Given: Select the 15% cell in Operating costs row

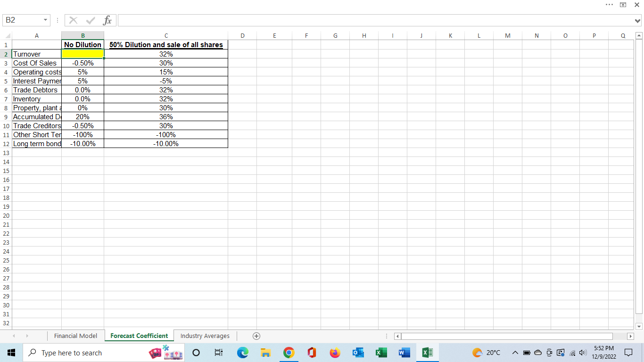Looking at the screenshot, I should click(166, 72).
